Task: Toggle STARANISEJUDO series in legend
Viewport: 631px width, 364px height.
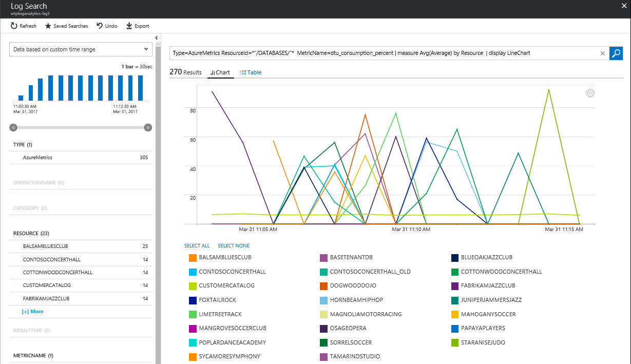Action: coord(479,342)
